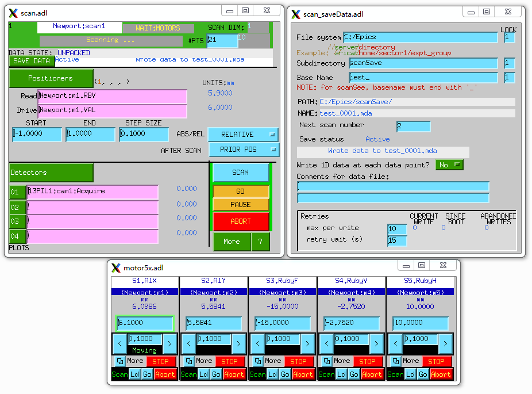Tweak S1.AlX motor left with arrow

(x=119, y=344)
